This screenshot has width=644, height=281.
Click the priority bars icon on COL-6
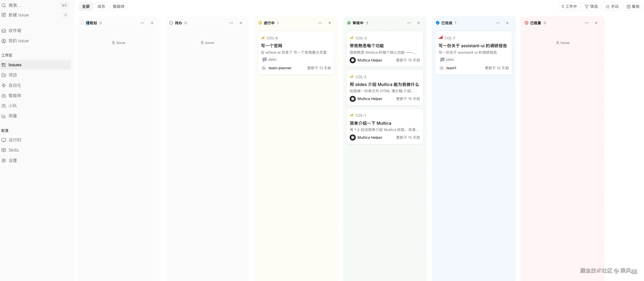(263, 38)
